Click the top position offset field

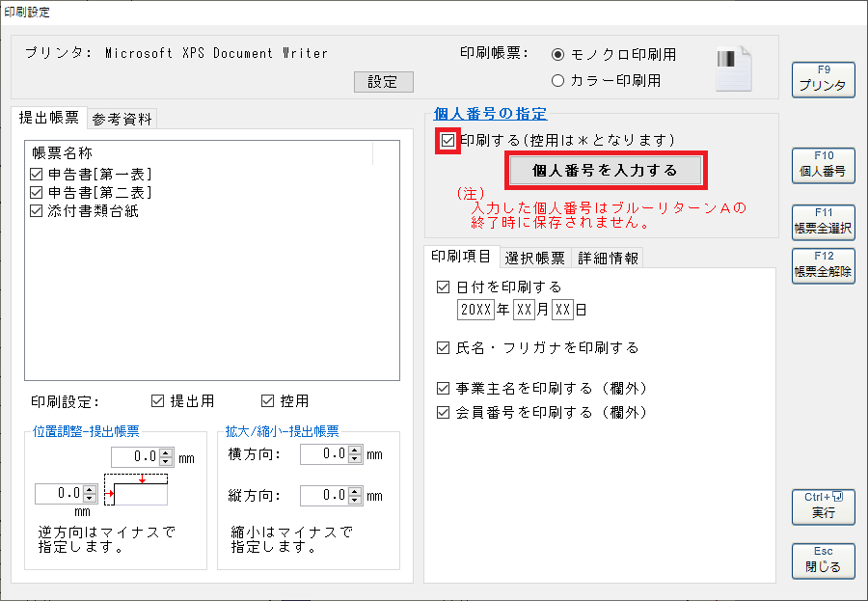136,457
